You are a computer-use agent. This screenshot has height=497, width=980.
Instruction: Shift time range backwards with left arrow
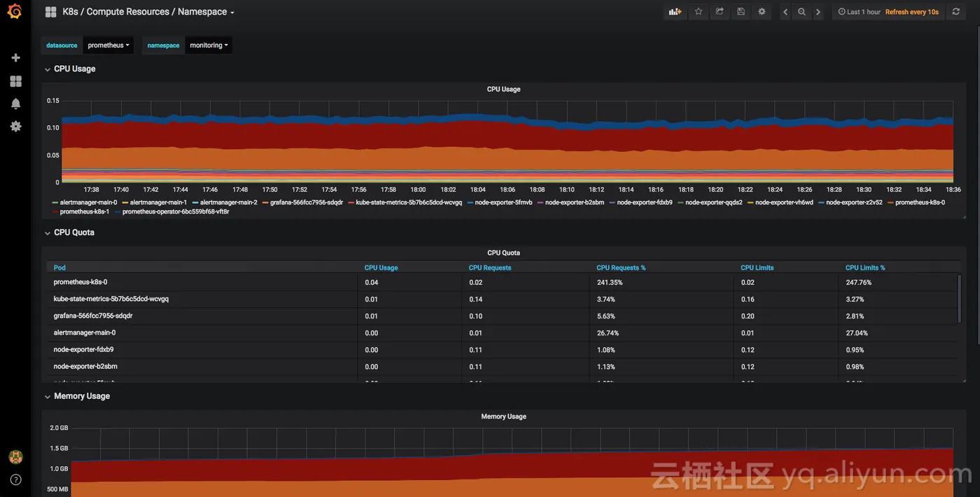click(x=785, y=12)
